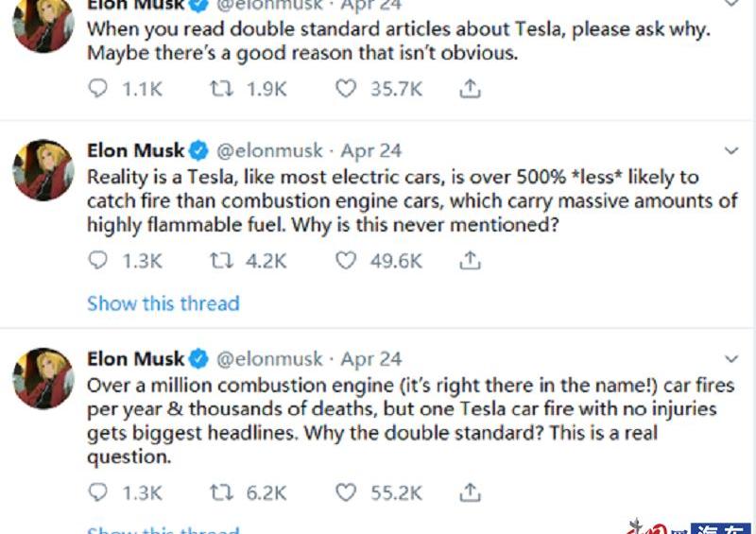Reply to the double standard articles tweet
Screen dimensions: 756x534
click(98, 88)
